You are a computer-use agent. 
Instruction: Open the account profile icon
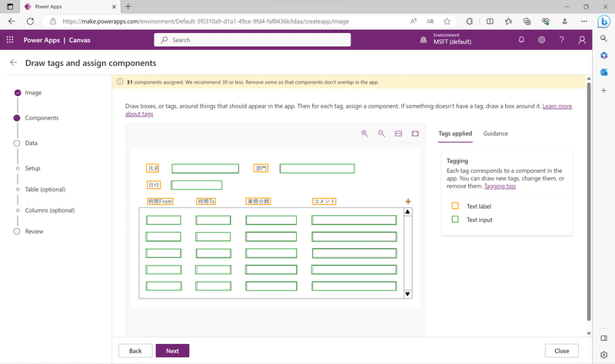582,40
